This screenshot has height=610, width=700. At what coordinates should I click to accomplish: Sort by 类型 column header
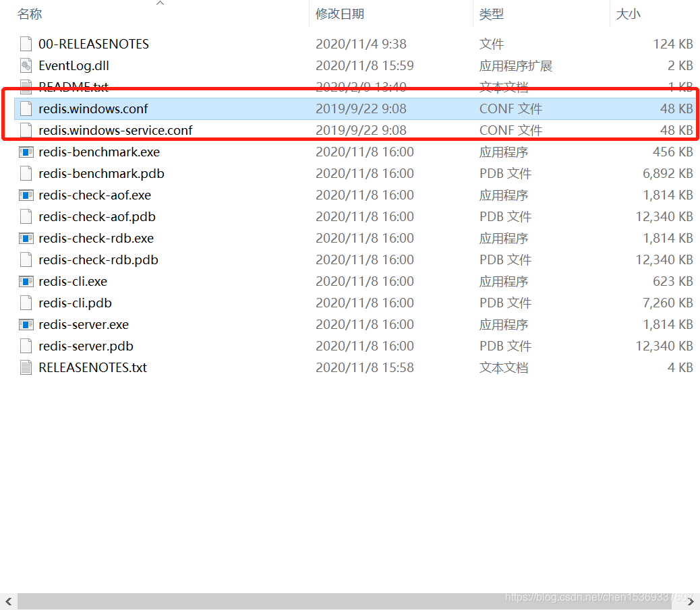pyautogui.click(x=492, y=13)
